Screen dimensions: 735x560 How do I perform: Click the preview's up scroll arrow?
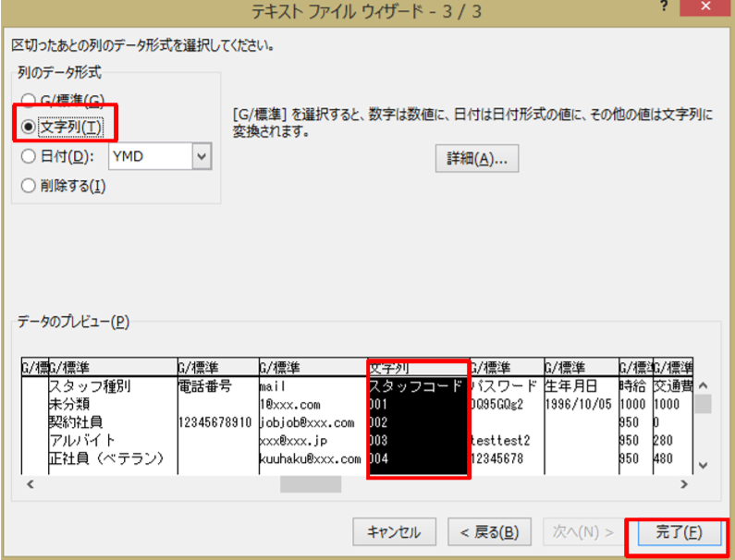(x=704, y=385)
